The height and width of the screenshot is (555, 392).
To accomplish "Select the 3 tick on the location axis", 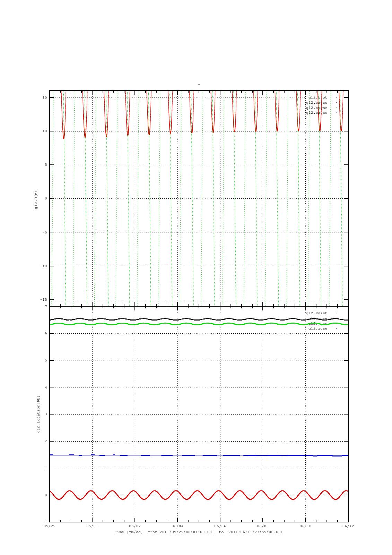I will coord(46,414).
